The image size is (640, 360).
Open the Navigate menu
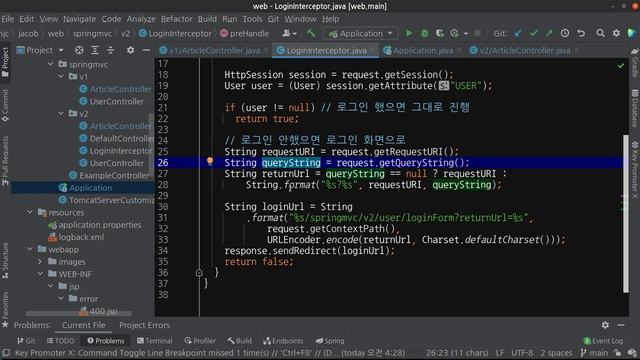pos(80,19)
